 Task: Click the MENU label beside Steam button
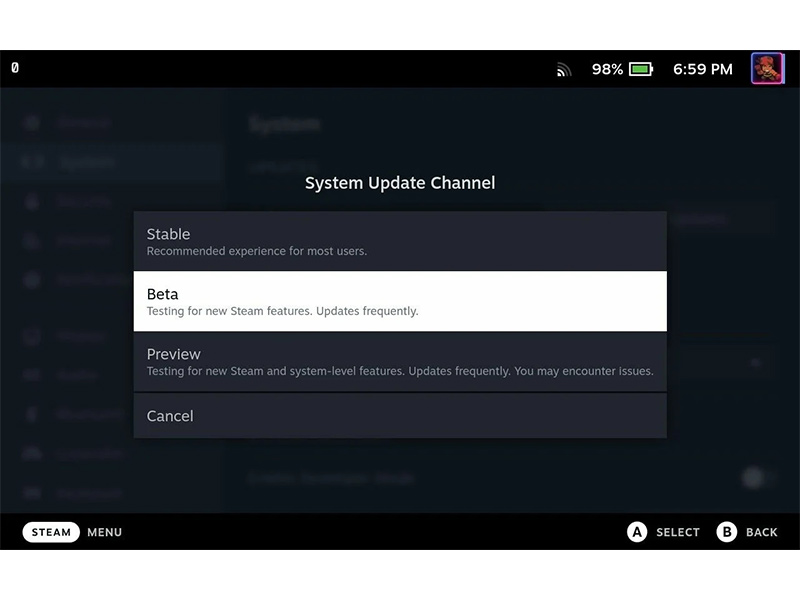[x=105, y=532]
